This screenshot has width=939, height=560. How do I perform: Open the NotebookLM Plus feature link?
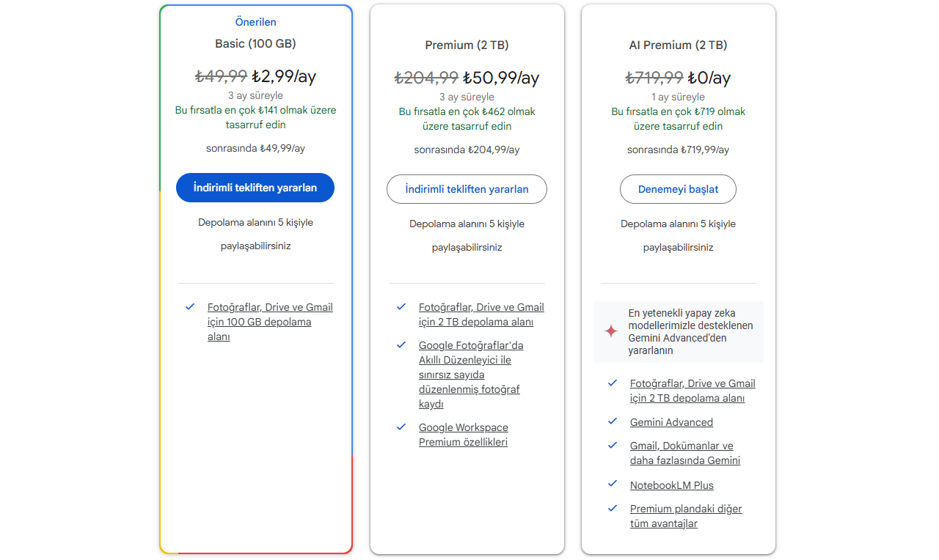[672, 485]
